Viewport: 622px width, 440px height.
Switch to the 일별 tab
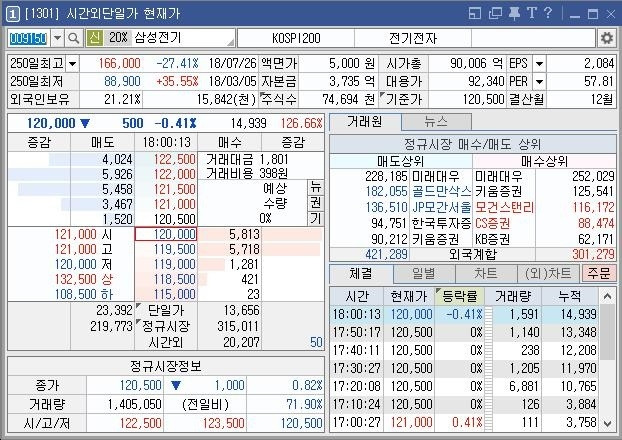point(423,273)
